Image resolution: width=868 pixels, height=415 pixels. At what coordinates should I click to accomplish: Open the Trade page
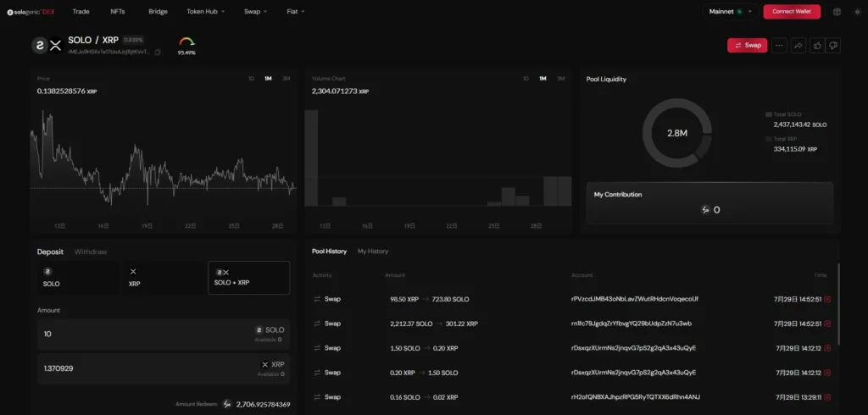click(81, 12)
